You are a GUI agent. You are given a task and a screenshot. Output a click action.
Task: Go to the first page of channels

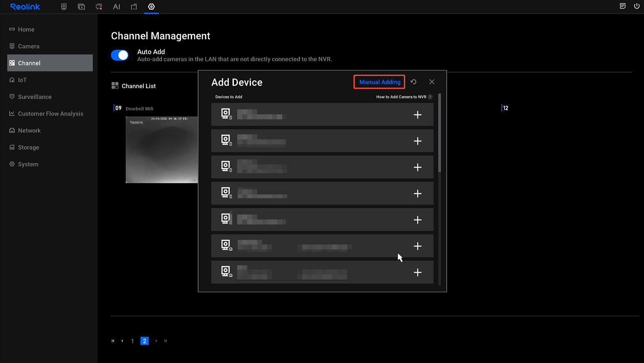pyautogui.click(x=113, y=341)
